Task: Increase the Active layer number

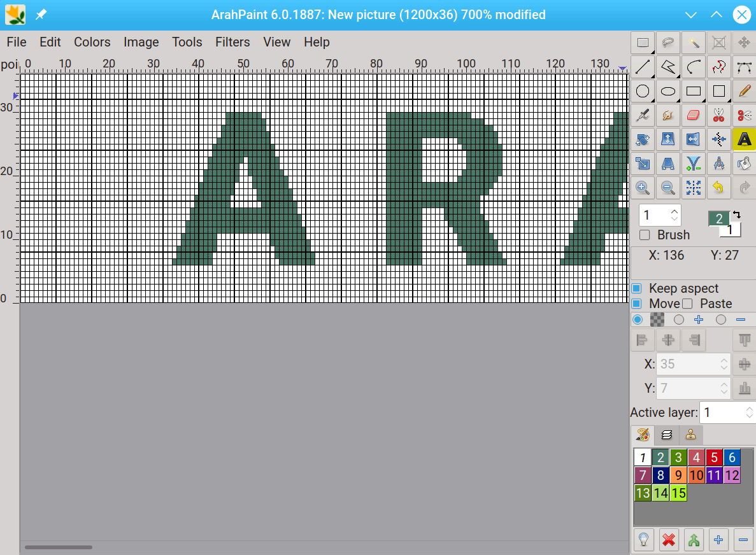Action: point(749,409)
